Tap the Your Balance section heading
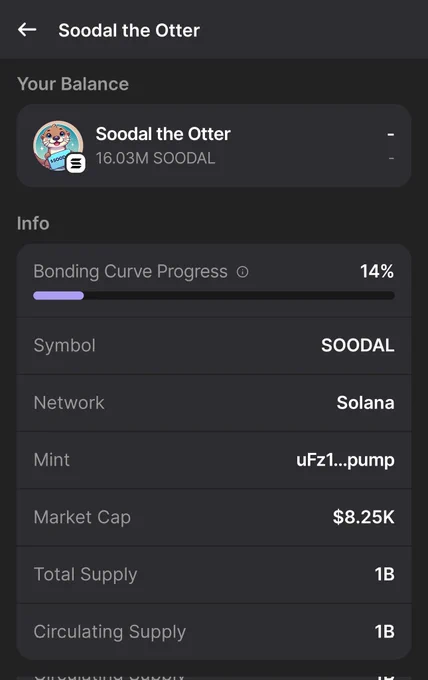 [73, 84]
